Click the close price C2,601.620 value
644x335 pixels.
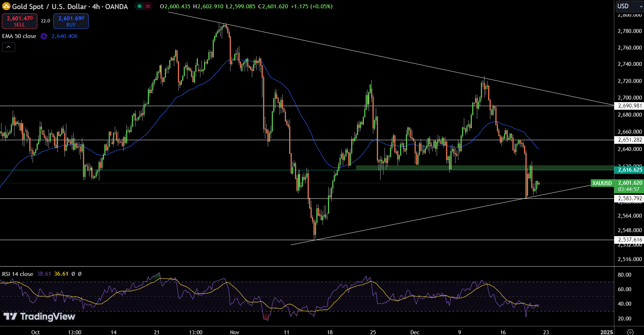click(273, 7)
